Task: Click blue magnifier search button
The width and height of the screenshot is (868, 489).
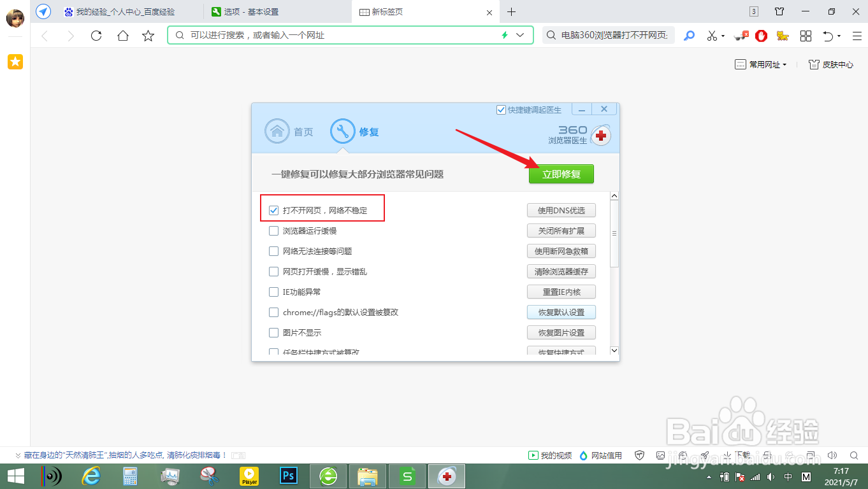Action: point(689,36)
